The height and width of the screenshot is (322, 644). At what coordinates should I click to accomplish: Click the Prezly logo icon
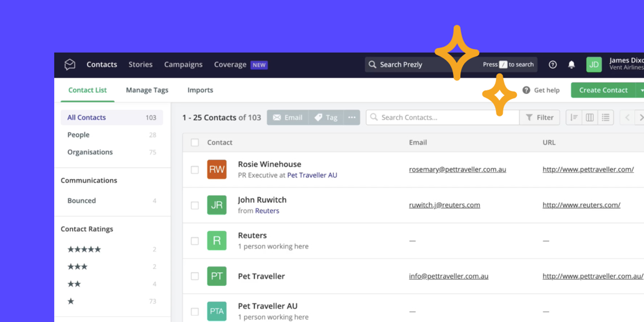70,64
